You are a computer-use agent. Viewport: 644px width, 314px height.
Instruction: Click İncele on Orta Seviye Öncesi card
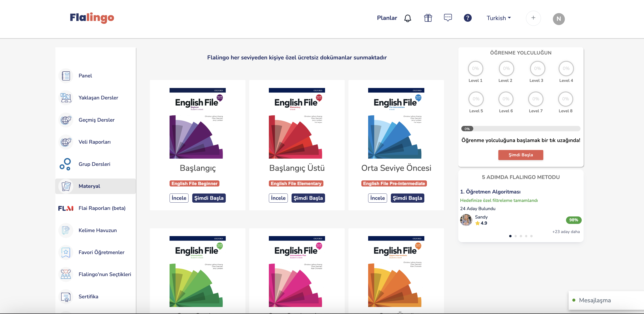point(377,198)
